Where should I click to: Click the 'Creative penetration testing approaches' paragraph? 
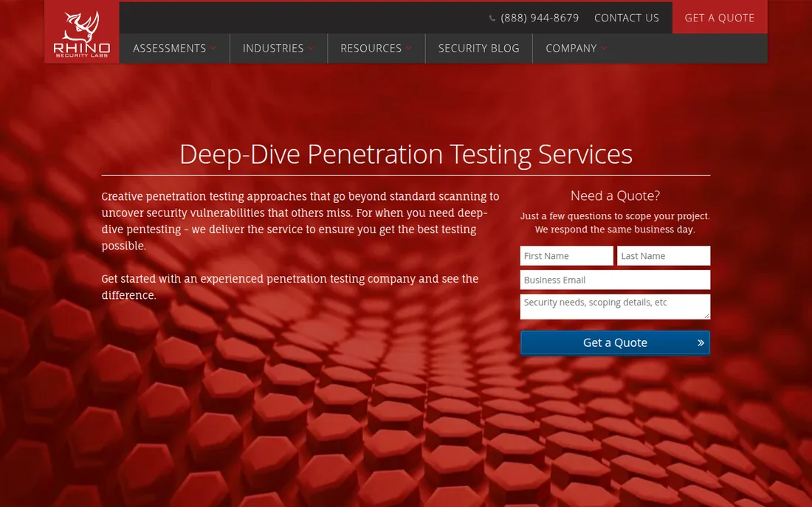click(300, 221)
